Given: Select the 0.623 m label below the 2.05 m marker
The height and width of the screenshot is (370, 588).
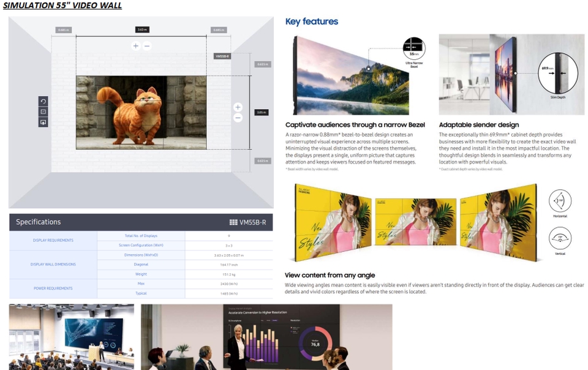Looking at the screenshot, I should (263, 161).
